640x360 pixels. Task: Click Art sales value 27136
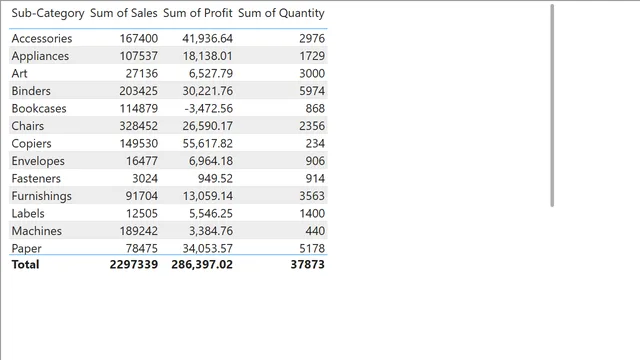point(141,73)
